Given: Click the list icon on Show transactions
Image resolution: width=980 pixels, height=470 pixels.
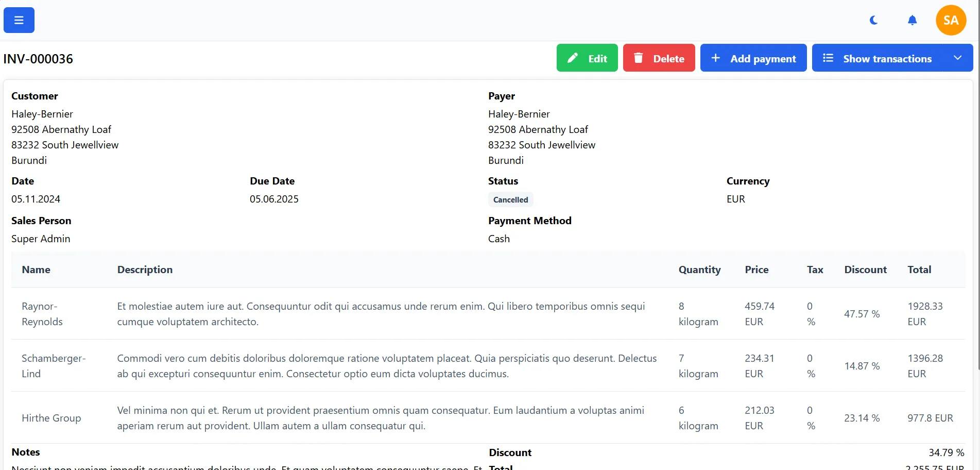Looking at the screenshot, I should click(x=828, y=58).
